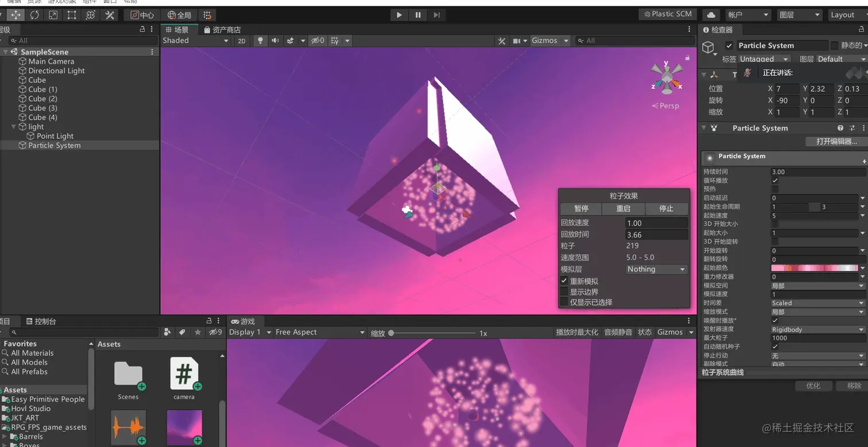Switch to the 资产商店 asset store tab

pos(222,29)
